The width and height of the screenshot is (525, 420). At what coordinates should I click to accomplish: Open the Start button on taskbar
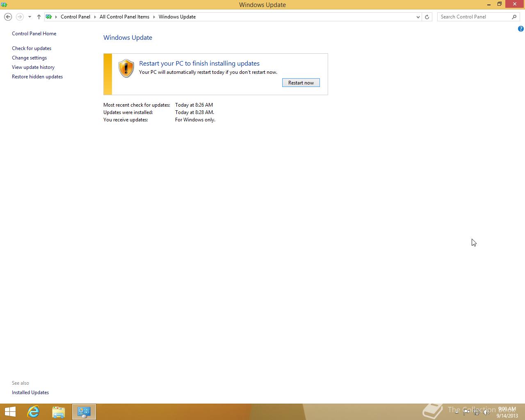[10, 412]
